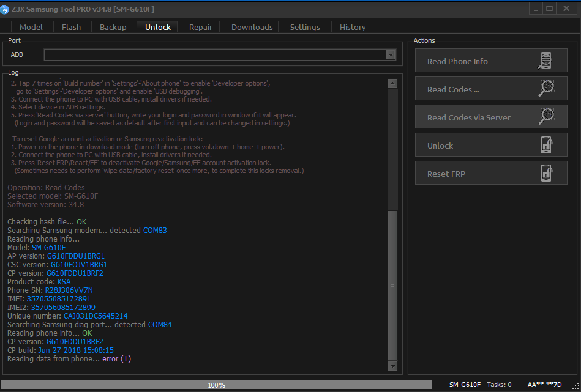This screenshot has height=392, width=581.
Task: Click the log scrollbar down arrow
Action: click(392, 366)
